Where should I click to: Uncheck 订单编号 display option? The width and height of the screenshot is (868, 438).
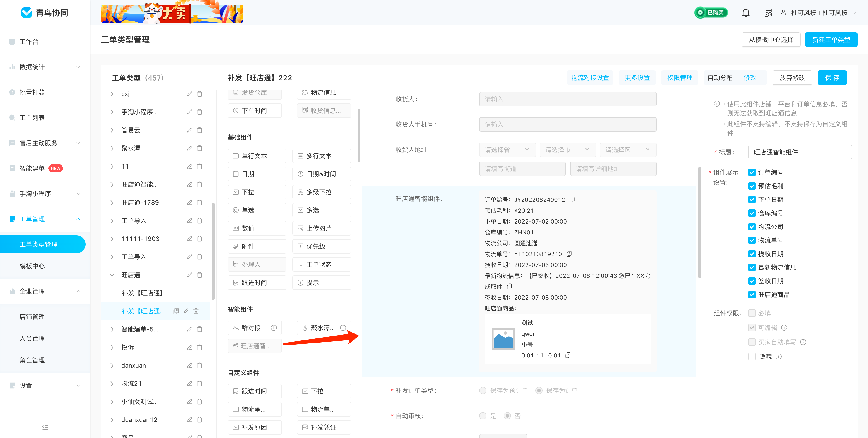pyautogui.click(x=752, y=172)
